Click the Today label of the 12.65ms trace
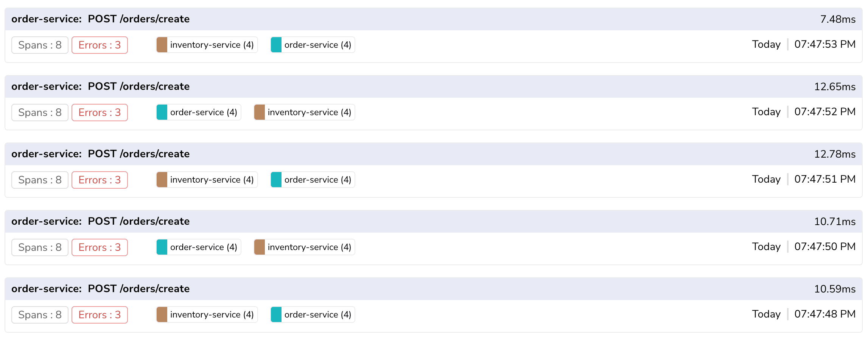Viewport: 868px width, 341px height. click(766, 111)
